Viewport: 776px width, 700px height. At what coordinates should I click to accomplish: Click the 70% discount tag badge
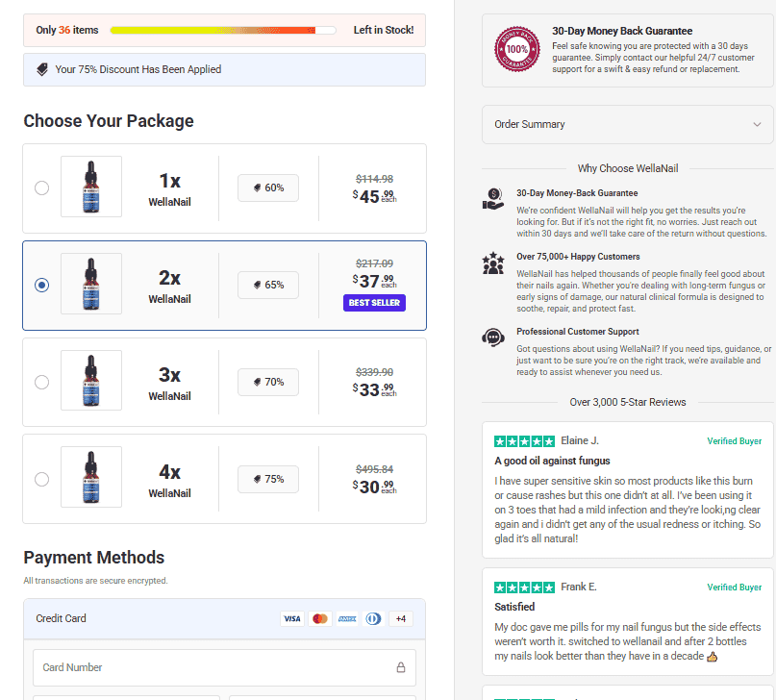click(268, 382)
